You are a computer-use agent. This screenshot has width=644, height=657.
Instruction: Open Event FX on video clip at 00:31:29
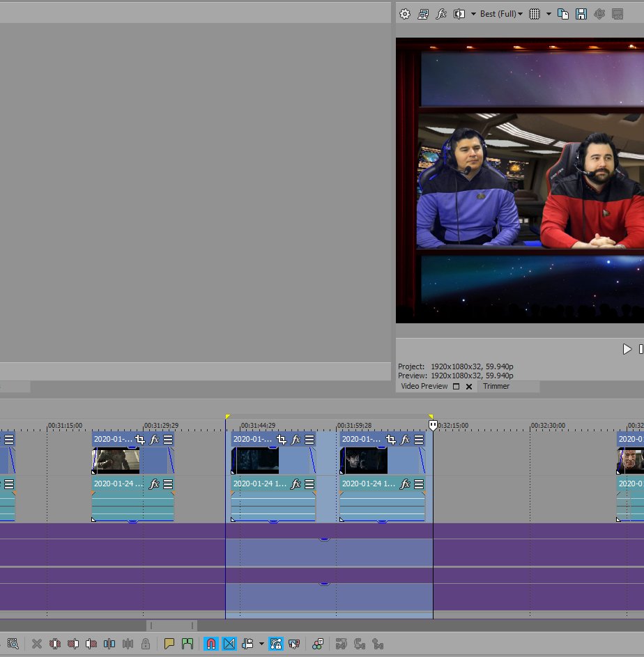tap(154, 439)
